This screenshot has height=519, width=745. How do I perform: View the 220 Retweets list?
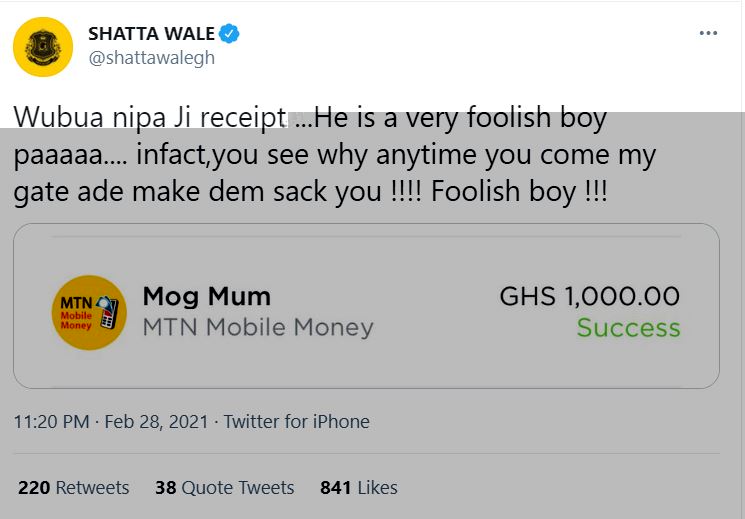[x=74, y=488]
